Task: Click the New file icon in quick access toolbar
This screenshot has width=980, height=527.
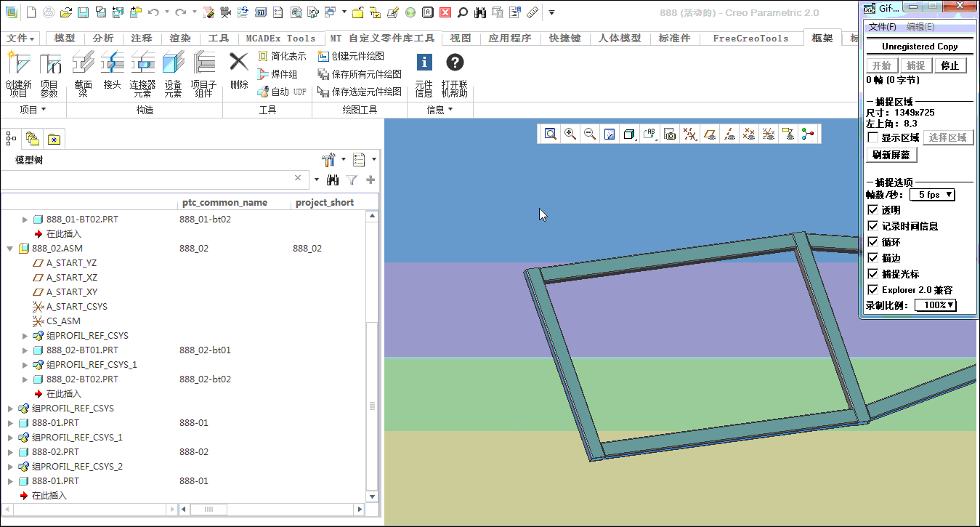Action: pyautogui.click(x=31, y=12)
